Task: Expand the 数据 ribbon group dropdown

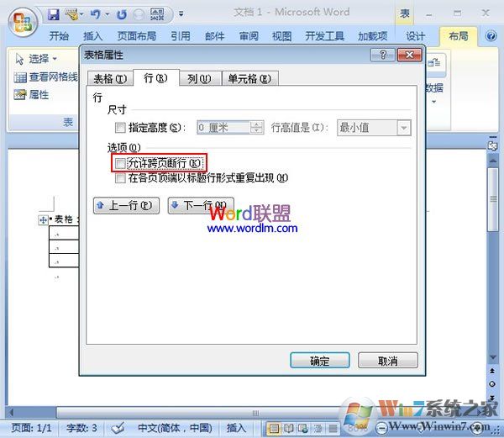Action: (x=434, y=102)
